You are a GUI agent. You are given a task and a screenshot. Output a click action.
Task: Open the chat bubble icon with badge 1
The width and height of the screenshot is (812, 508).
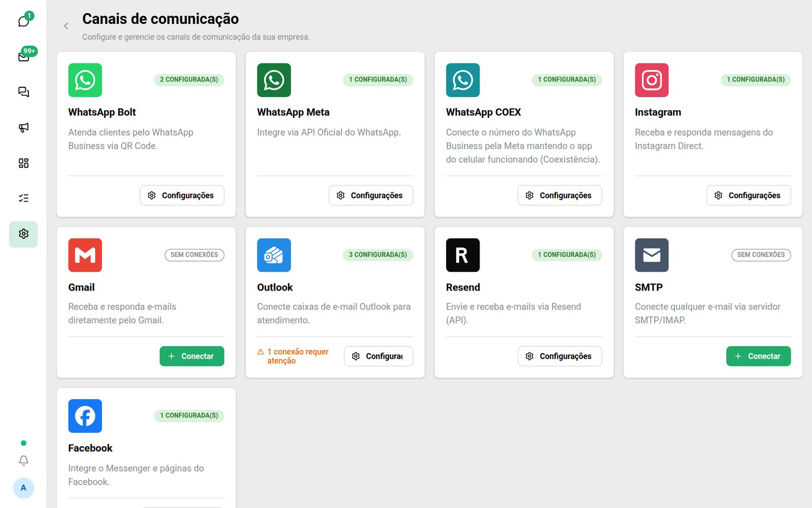pos(23,21)
